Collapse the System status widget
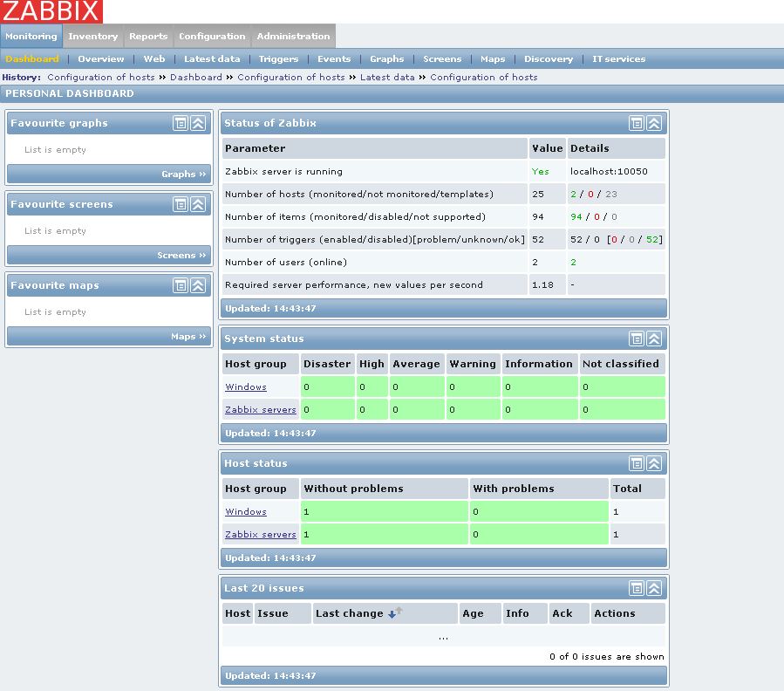784x691 pixels. click(654, 339)
